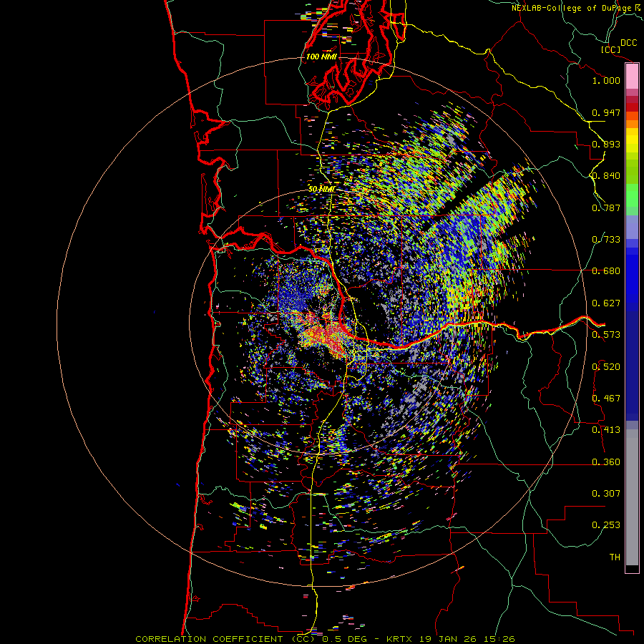This screenshot has width=644, height=644.
Task: Pick the pink swatch atop the color bar
Action: click(x=632, y=77)
